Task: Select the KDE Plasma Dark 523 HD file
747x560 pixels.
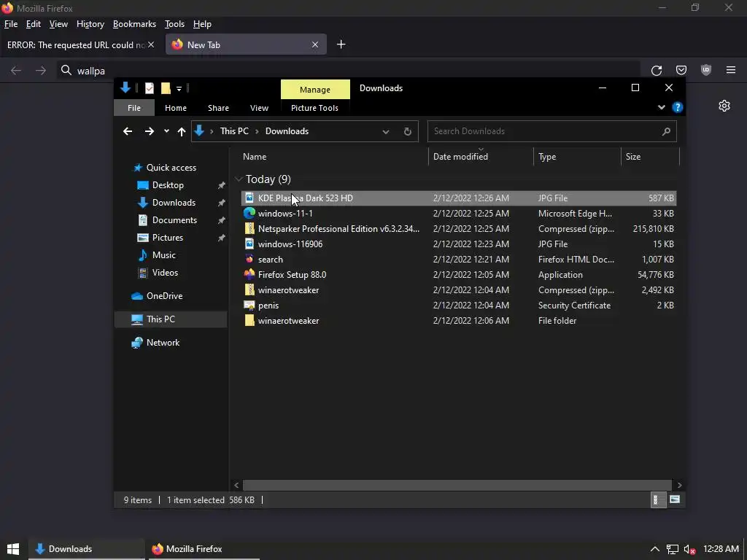Action: click(x=458, y=198)
